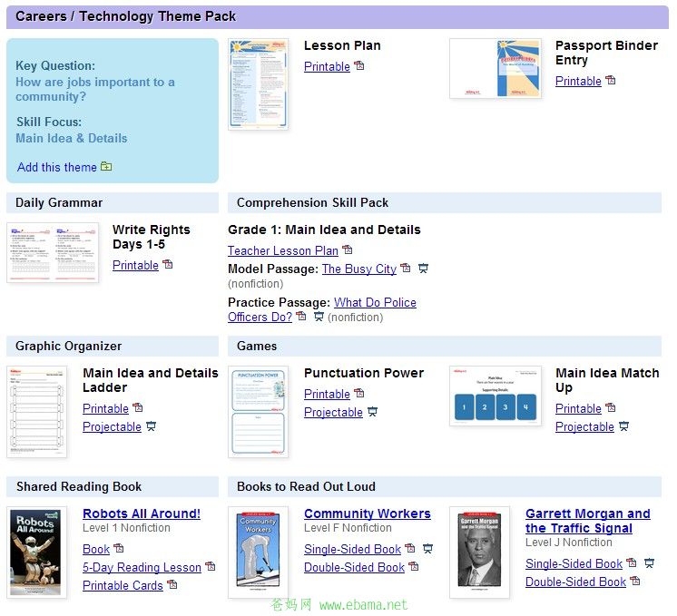Open the Robots All Around Book link
Image resolution: width=677 pixels, height=616 pixels.
click(x=96, y=549)
